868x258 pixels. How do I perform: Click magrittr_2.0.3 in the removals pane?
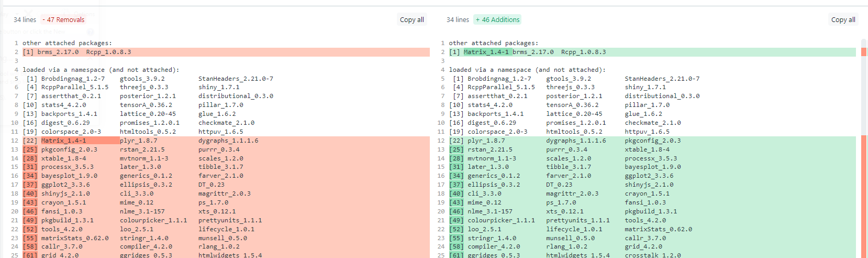pos(224,193)
